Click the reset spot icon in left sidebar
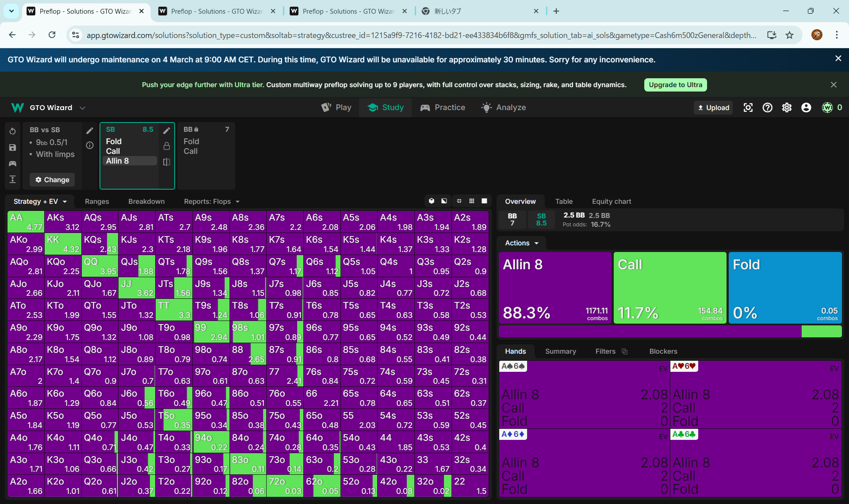This screenshot has height=504, width=849. pyautogui.click(x=12, y=131)
